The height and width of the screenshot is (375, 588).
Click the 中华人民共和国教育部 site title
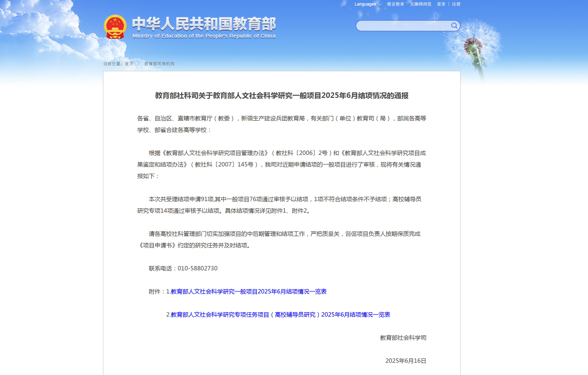point(204,24)
